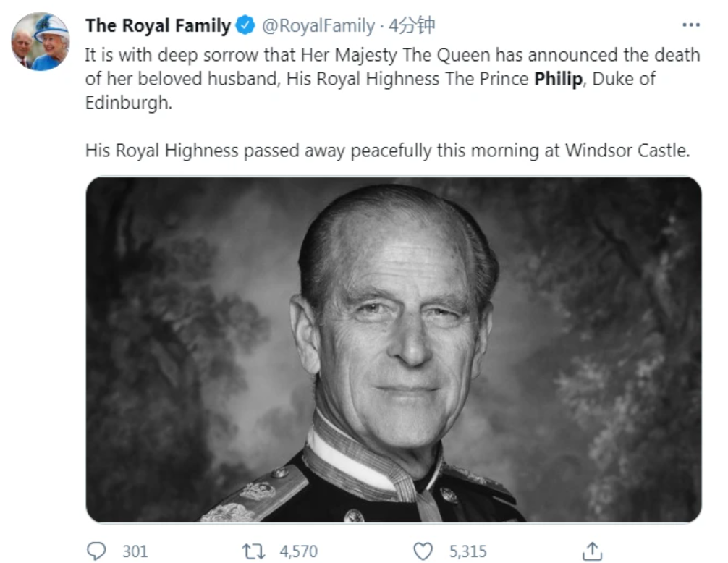Click the word Edinburgh in the tweet

pos(127,101)
